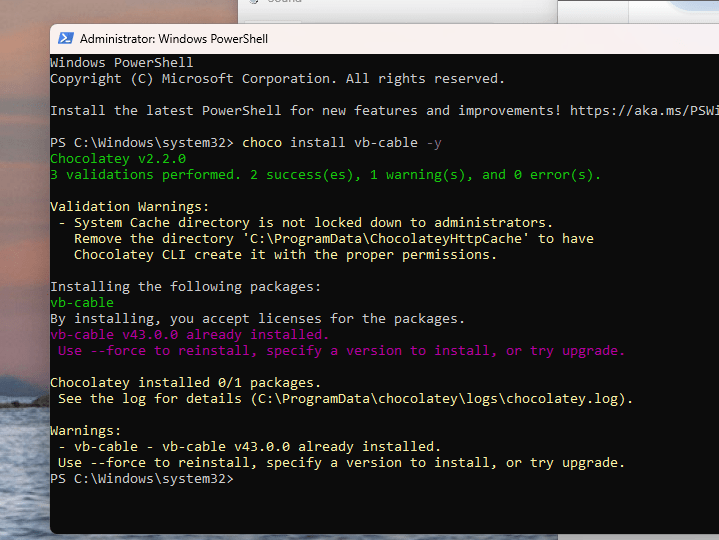Click the '3 validations performed' summary line
719x540 pixels.
point(325,175)
